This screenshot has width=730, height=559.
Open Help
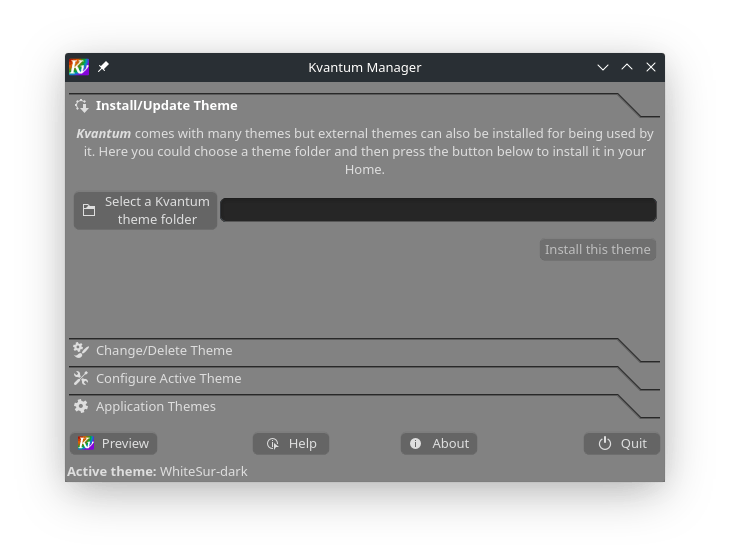[291, 444]
